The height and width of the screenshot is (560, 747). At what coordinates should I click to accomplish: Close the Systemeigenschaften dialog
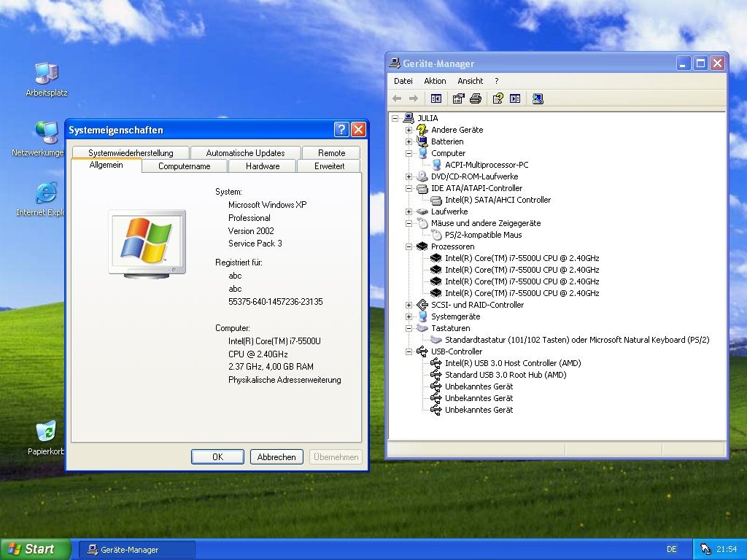tap(358, 130)
